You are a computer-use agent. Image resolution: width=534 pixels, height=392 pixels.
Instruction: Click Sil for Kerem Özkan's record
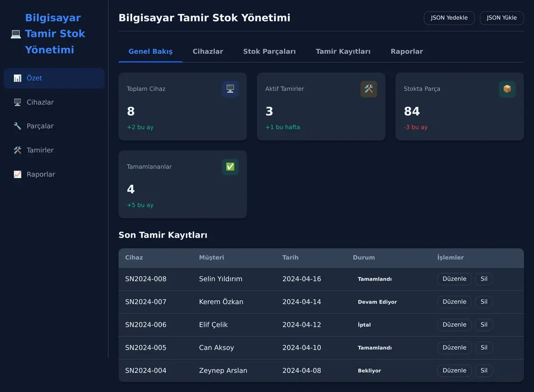(x=484, y=302)
